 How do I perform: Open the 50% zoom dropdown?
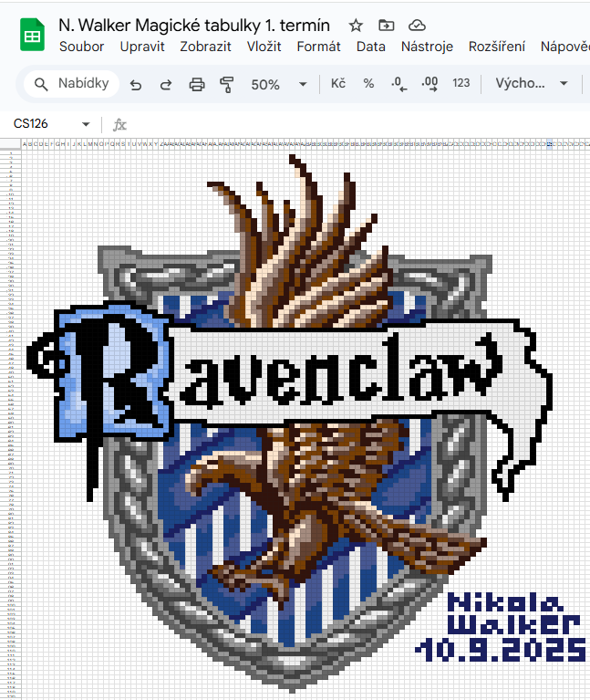click(279, 84)
